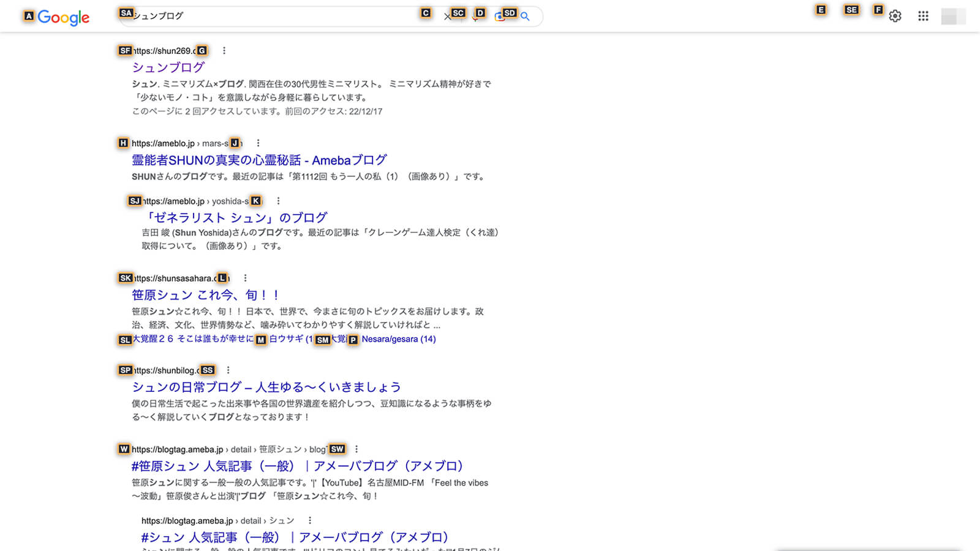Viewport: 980px width, 551px height.
Task: Open the account profile avatar
Action: [x=953, y=17]
